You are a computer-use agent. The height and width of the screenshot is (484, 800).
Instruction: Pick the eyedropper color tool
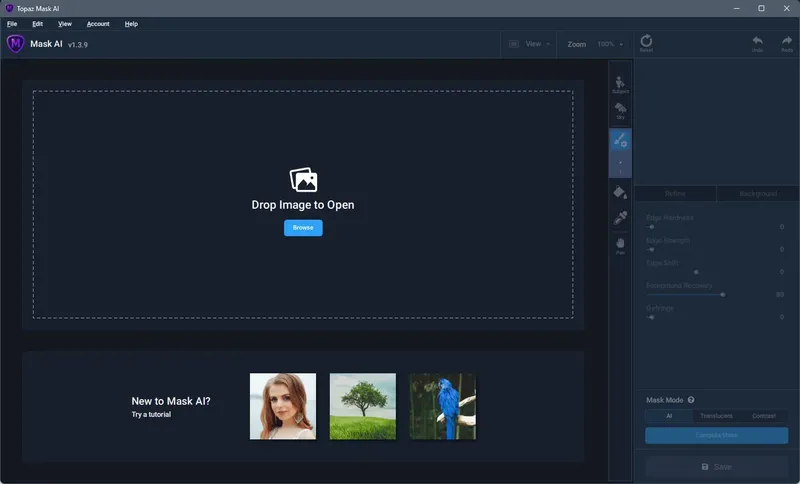click(x=620, y=218)
